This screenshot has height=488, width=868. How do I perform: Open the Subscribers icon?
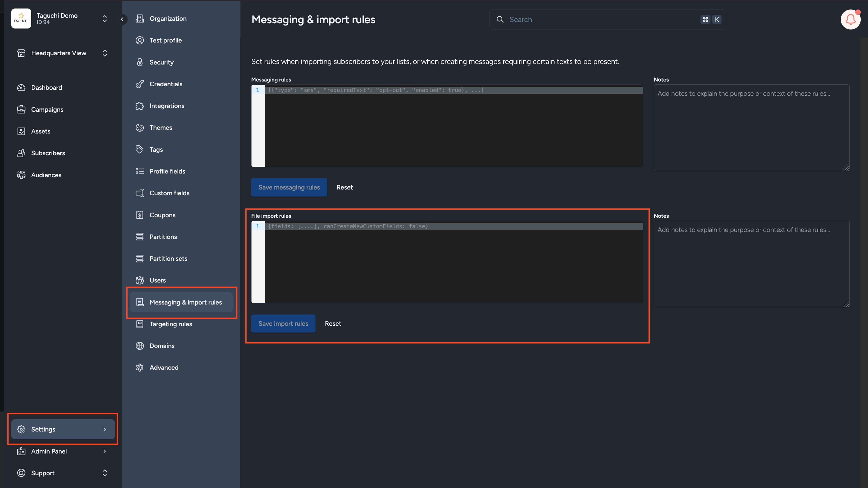click(x=21, y=153)
